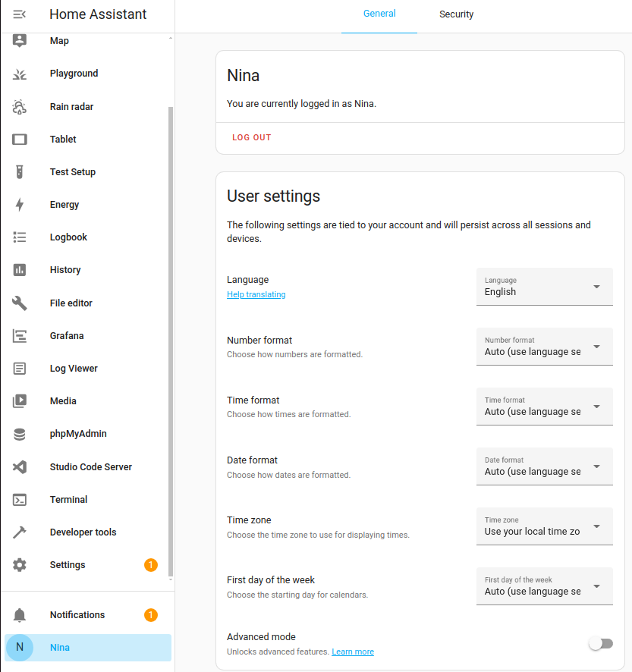Open the Language dropdown

tap(544, 287)
